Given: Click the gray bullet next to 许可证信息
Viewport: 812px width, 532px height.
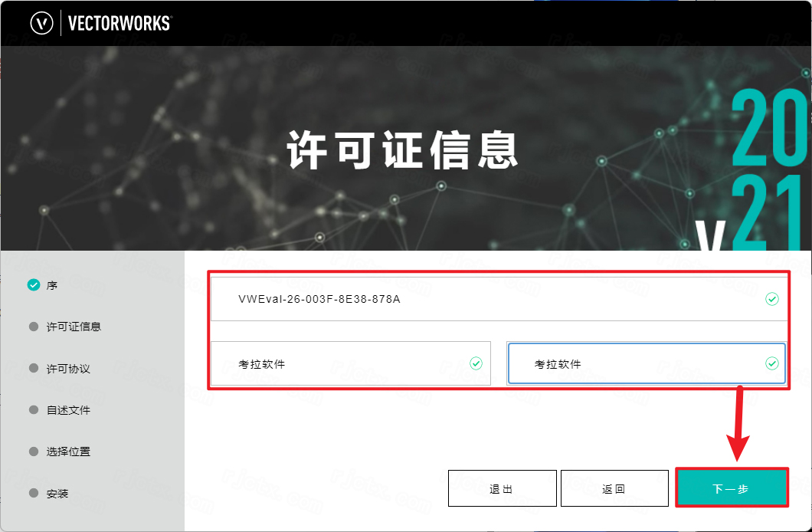Looking at the screenshot, I should pyautogui.click(x=33, y=327).
